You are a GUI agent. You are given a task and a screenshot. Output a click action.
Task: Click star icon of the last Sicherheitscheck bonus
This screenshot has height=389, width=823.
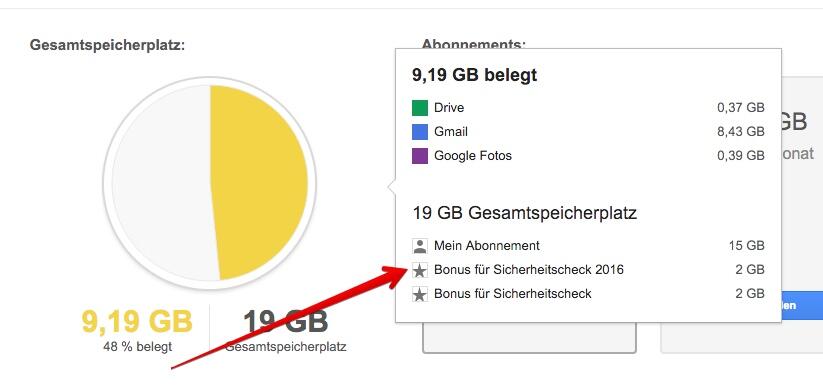[x=420, y=294]
